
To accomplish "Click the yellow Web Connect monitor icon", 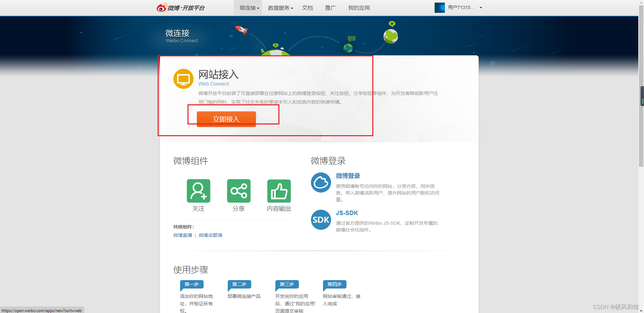I will tap(183, 79).
